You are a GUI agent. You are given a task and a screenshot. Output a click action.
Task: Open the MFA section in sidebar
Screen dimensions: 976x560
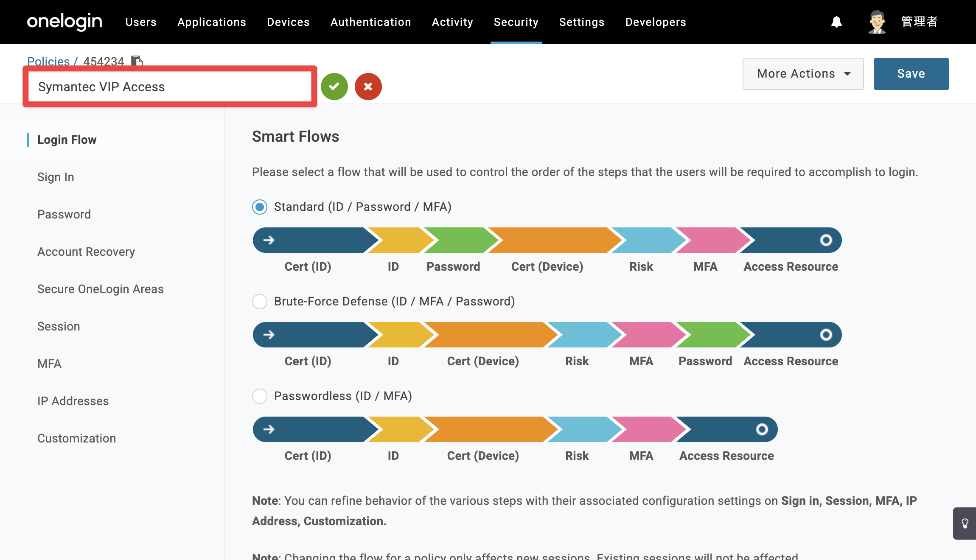point(49,364)
